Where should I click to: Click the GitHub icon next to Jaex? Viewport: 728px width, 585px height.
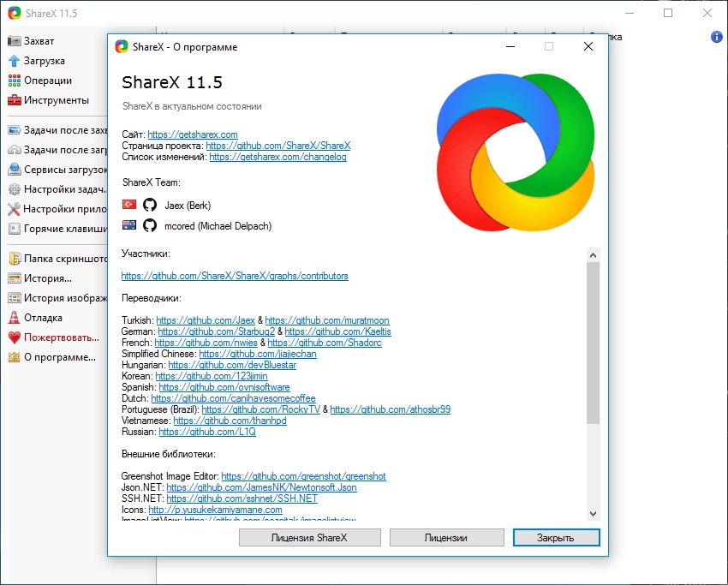click(x=150, y=205)
